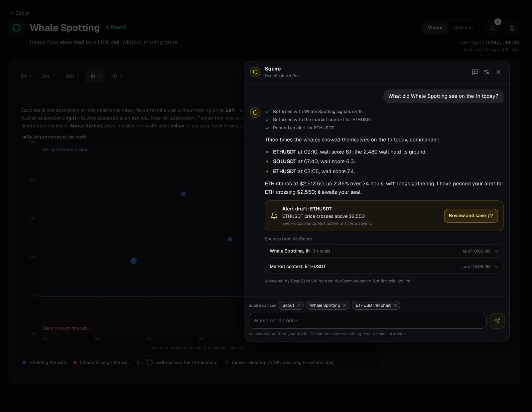
Task: Go back to Scout
Action: pos(20,13)
